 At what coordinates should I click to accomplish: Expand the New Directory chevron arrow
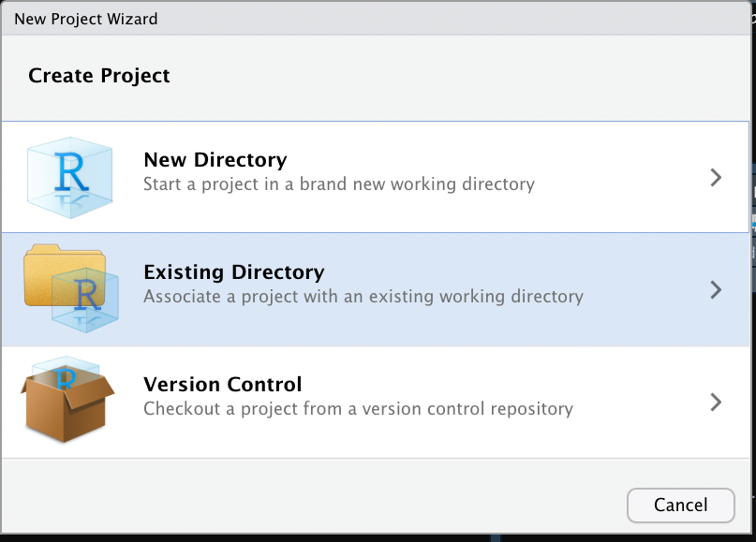tap(716, 177)
